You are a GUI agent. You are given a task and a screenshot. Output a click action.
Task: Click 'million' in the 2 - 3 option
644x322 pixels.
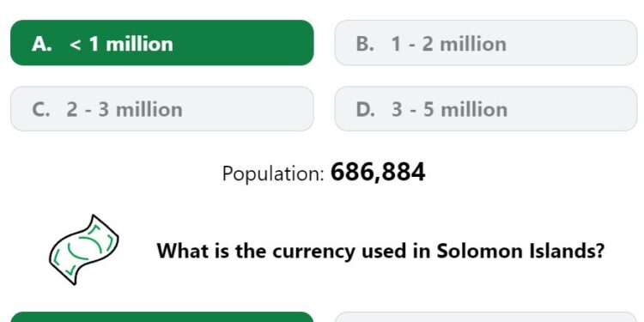click(x=149, y=109)
